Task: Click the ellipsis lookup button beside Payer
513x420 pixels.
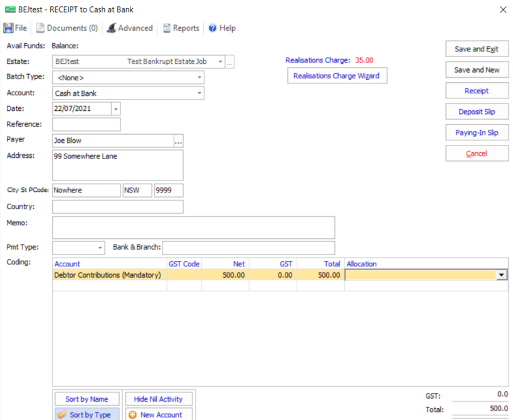Action: click(x=178, y=141)
